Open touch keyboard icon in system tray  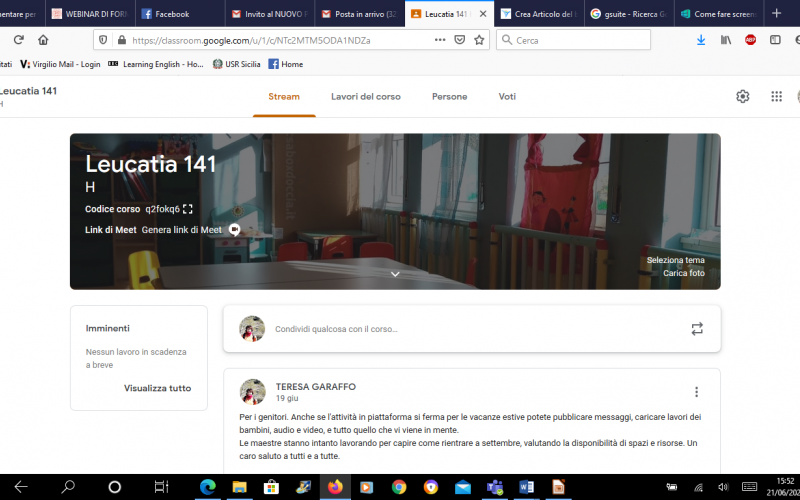coord(749,487)
